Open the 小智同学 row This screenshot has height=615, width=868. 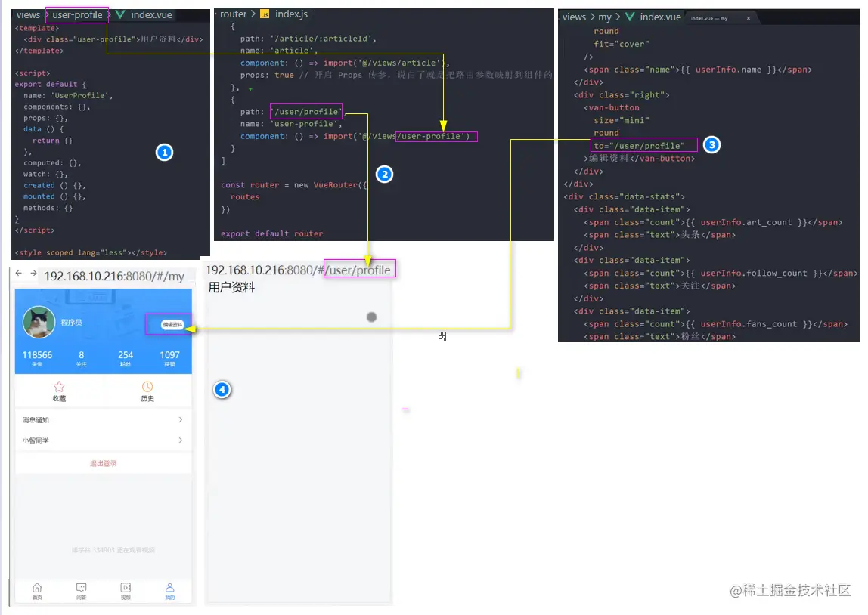pos(103,440)
